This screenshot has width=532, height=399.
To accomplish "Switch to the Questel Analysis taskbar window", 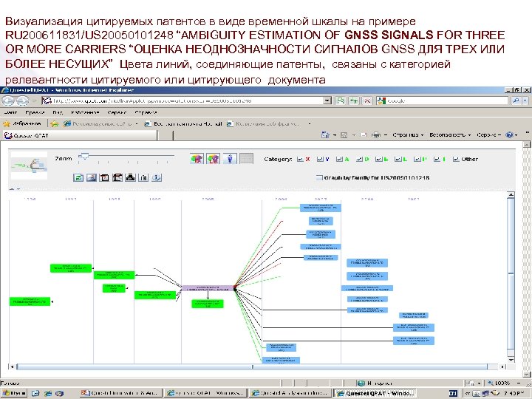I will [x=290, y=393].
